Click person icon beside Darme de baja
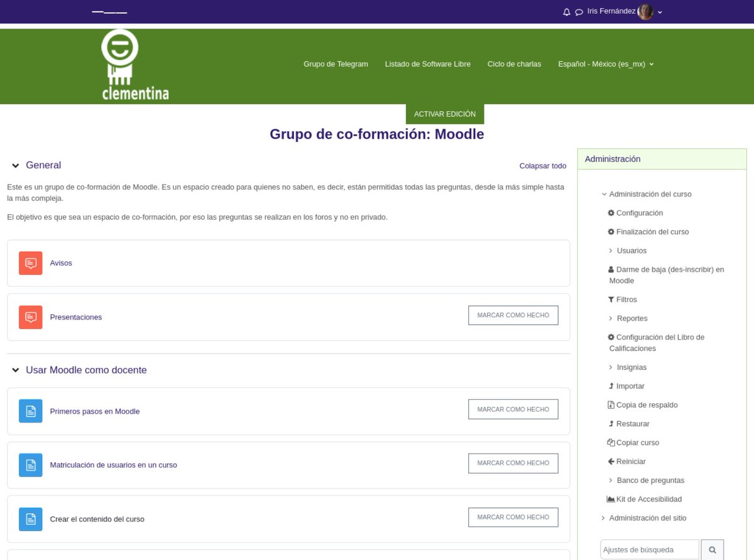The width and height of the screenshot is (754, 560). coord(611,269)
